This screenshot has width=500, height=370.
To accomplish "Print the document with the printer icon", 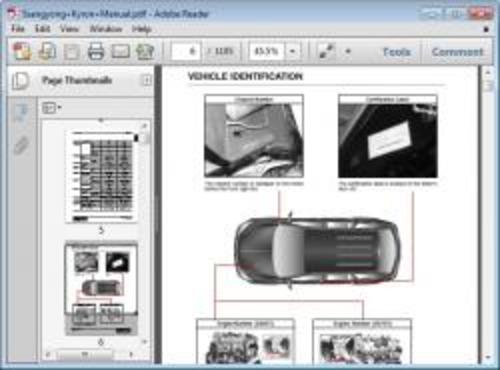I will (96, 51).
